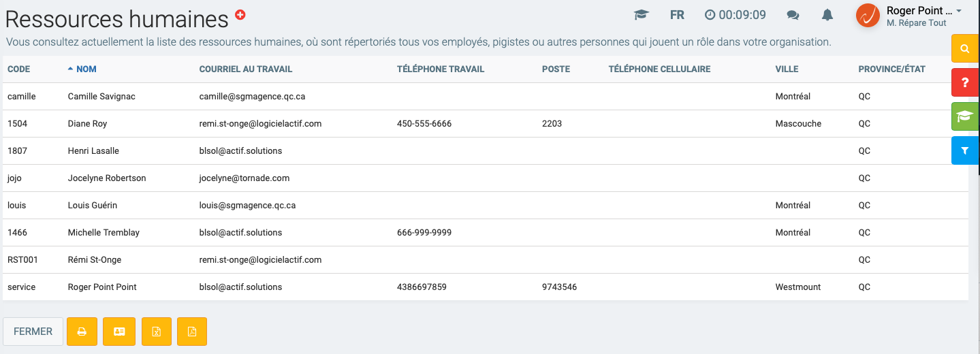The height and width of the screenshot is (354, 980).
Task: Click the red plus icon to add resource
Action: (240, 14)
